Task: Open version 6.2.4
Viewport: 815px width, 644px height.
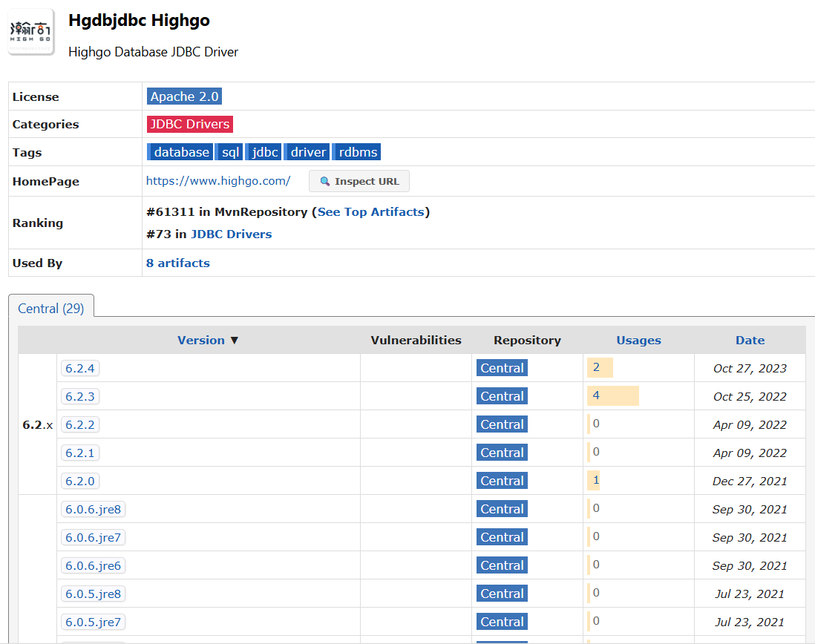Action: coord(80,368)
